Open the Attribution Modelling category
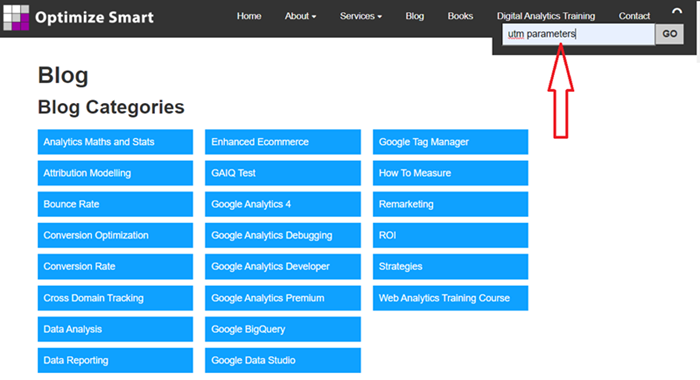This screenshot has height=380, width=700. (115, 173)
